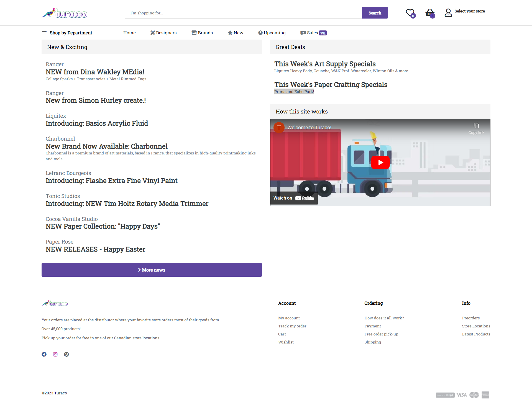
Task: Click How does it all work link
Action: [x=384, y=318]
